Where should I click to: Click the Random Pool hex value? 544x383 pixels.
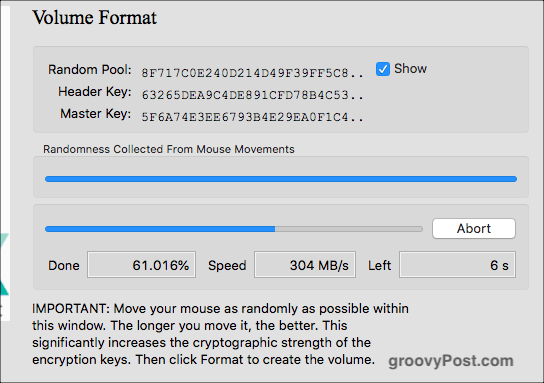coord(252,73)
